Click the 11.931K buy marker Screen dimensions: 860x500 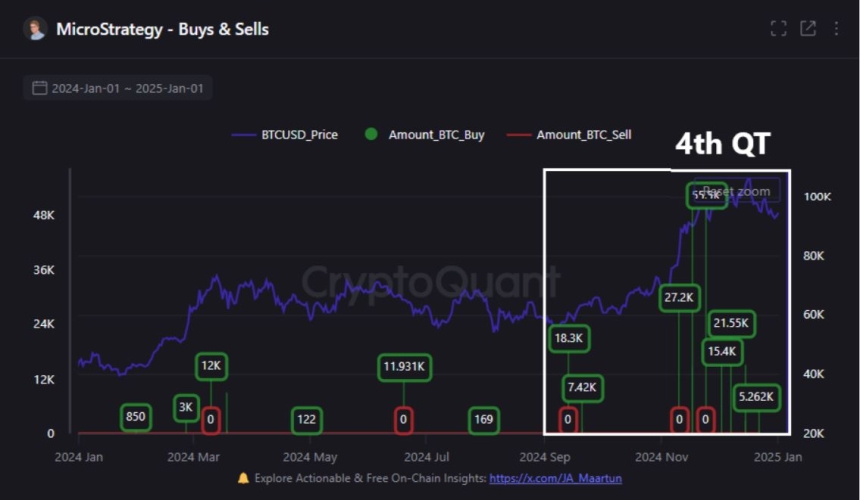[x=404, y=367]
